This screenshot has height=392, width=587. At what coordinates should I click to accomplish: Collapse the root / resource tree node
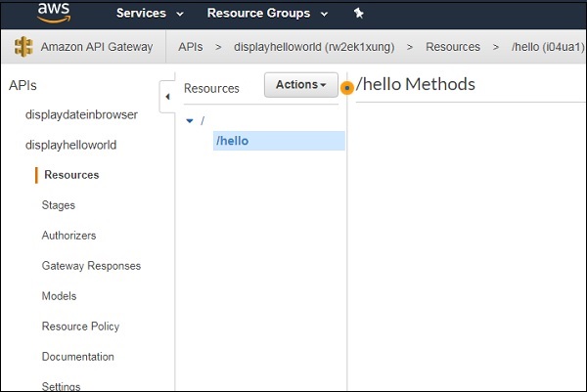(x=190, y=120)
